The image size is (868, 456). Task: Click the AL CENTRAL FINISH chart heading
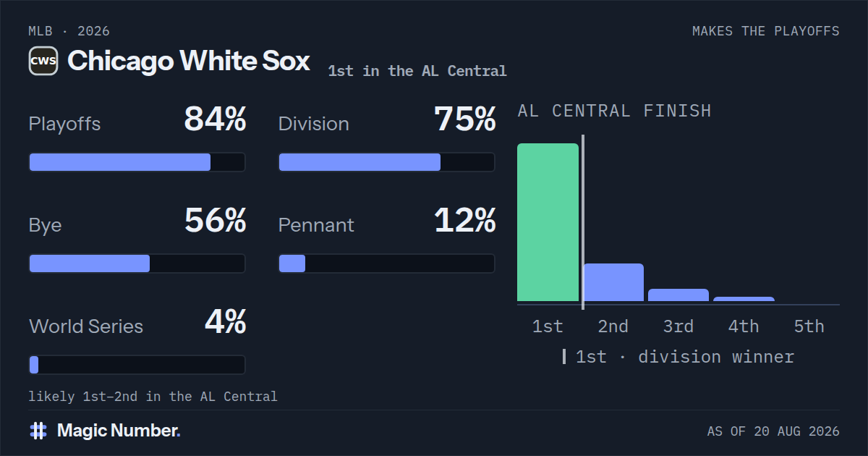pyautogui.click(x=614, y=111)
